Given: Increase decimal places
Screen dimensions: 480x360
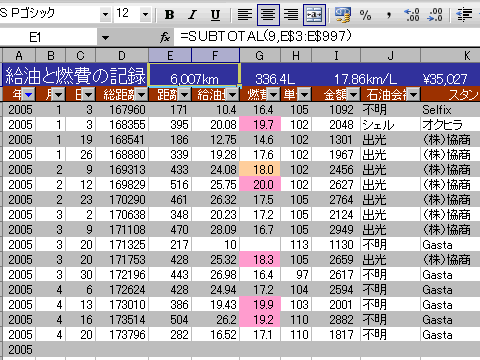Looking at the screenshot, I should pos(412,15).
